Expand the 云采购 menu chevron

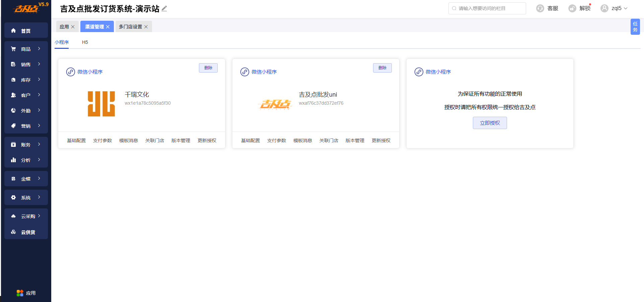[39, 216]
